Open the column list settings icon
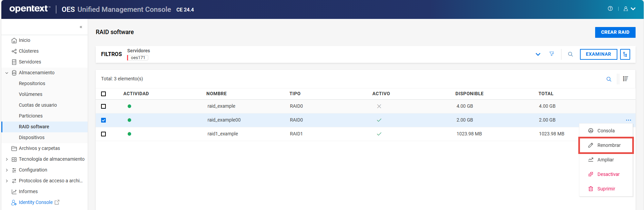This screenshot has height=210, width=644. click(x=625, y=79)
